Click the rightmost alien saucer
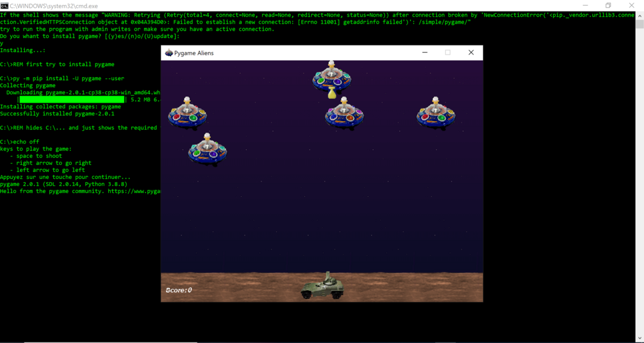The height and width of the screenshot is (343, 644). [436, 113]
